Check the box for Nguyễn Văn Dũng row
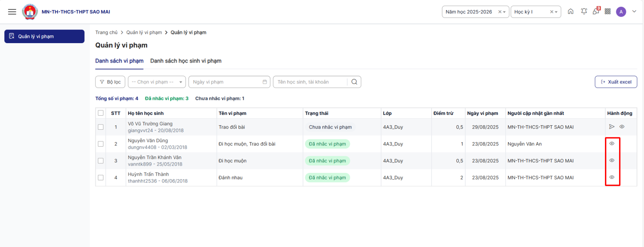Screen dimensions: 644x247 pyautogui.click(x=101, y=144)
